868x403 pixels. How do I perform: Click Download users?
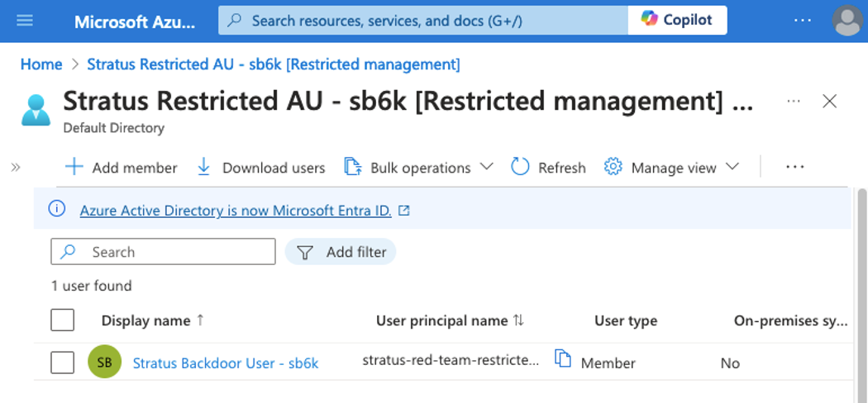coord(261,168)
